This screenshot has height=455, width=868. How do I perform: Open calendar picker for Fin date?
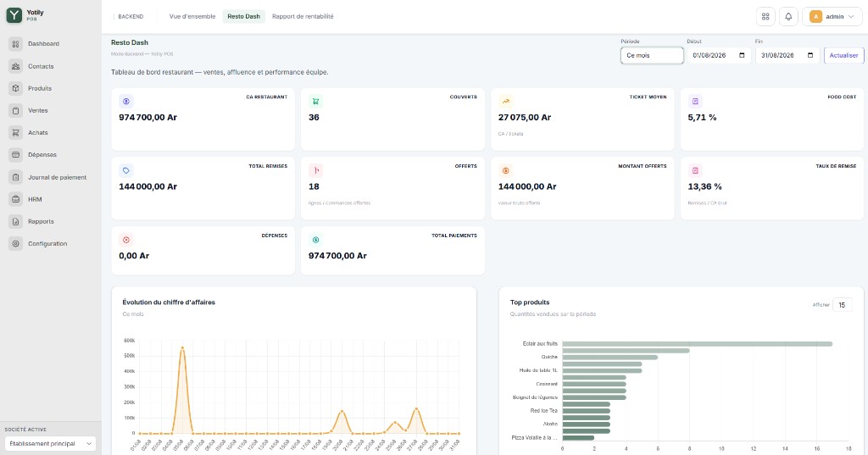(810, 55)
